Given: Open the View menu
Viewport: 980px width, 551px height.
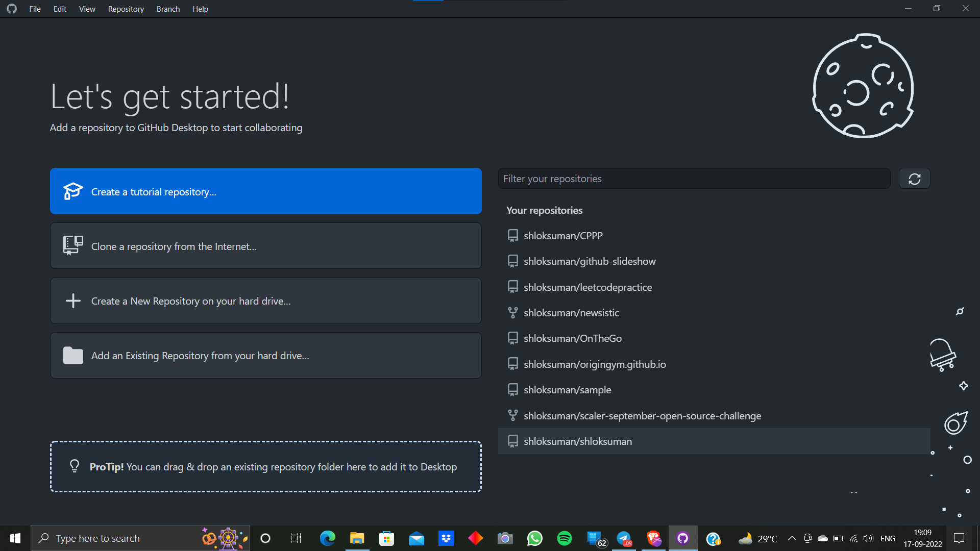Looking at the screenshot, I should (x=87, y=9).
